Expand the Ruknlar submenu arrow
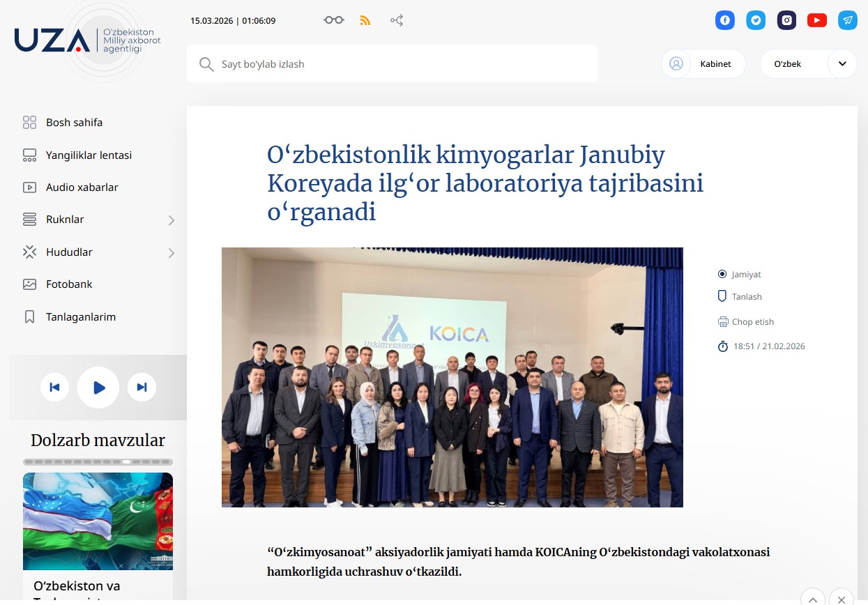This screenshot has width=868, height=605. [172, 220]
